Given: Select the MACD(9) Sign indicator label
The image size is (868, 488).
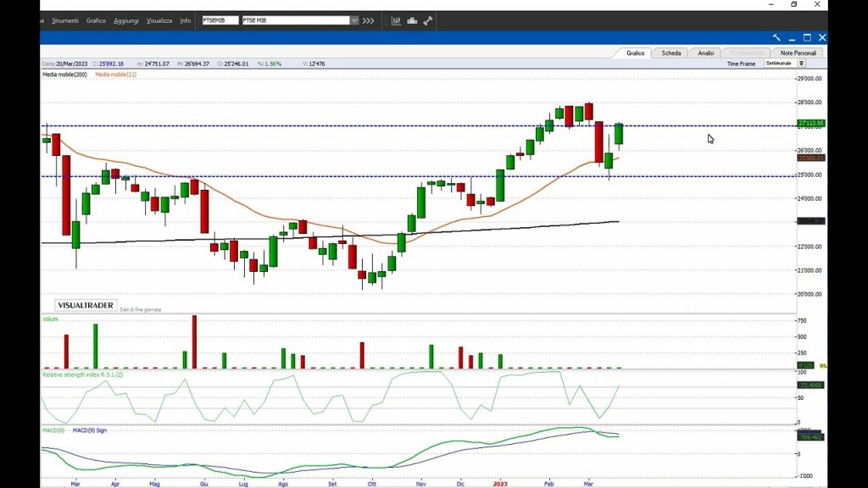Looking at the screenshot, I should coord(90,430).
